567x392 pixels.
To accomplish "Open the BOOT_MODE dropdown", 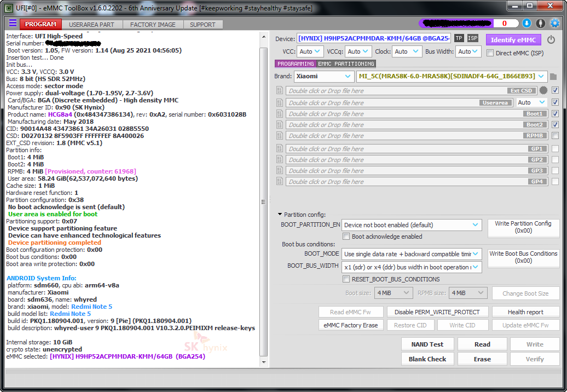I will (412, 254).
